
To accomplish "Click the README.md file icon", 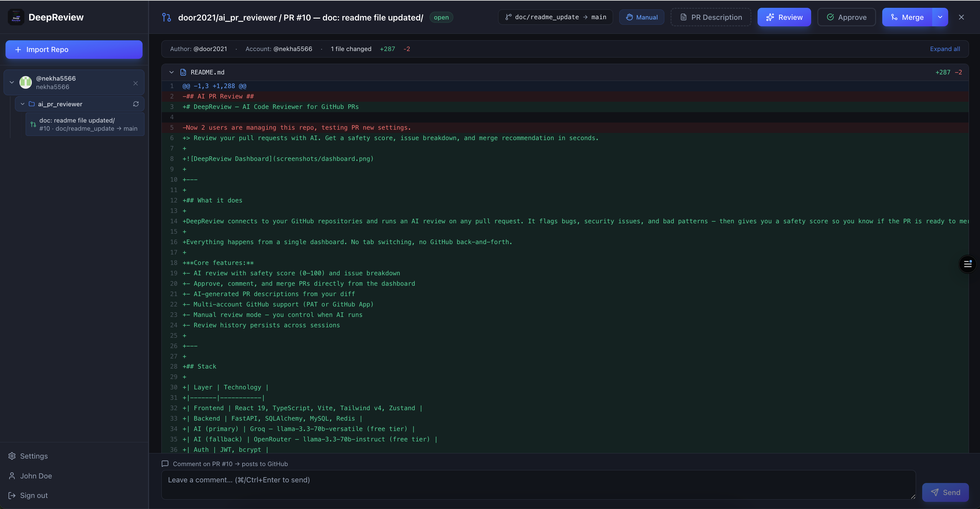I will pos(183,72).
